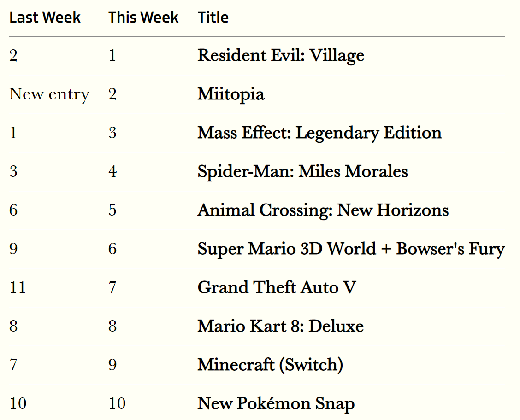Select Mario Kart 8: Deluxe title
The image size is (520, 420).
pyautogui.click(x=281, y=326)
